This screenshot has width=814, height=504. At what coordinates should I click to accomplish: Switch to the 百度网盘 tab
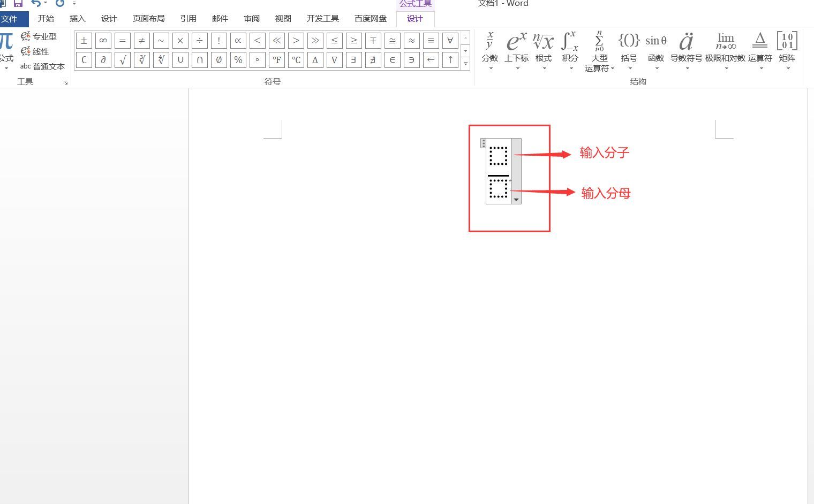371,19
